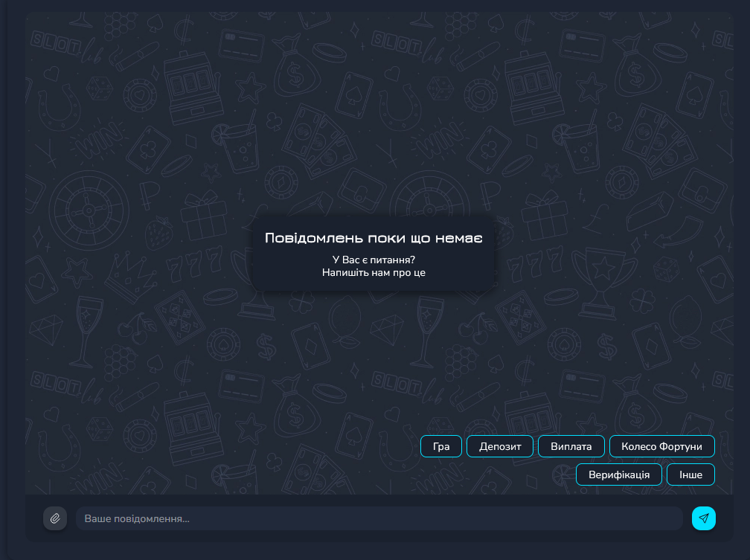Screen dimensions: 750x560
Task: Select the Колесо Фортуни topic
Action: [661, 446]
